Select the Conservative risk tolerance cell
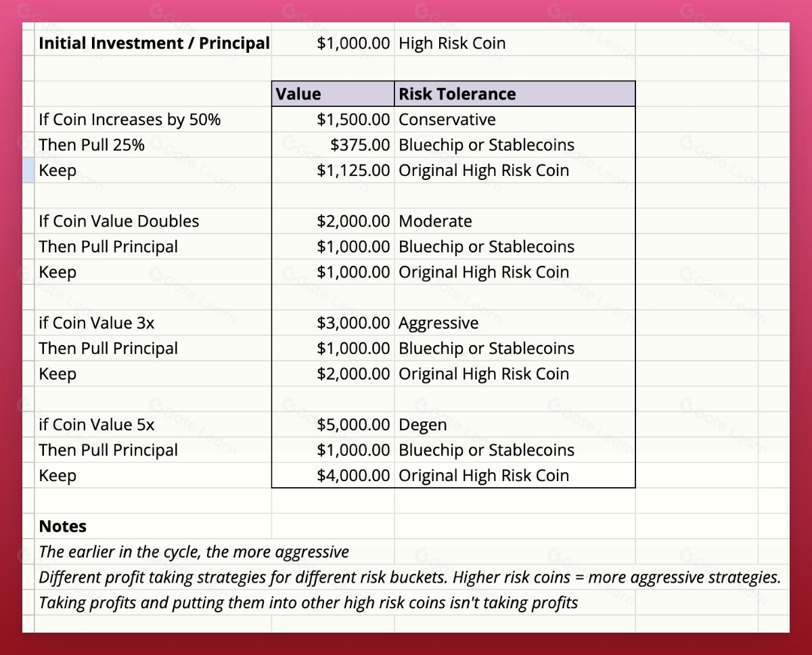 click(447, 120)
